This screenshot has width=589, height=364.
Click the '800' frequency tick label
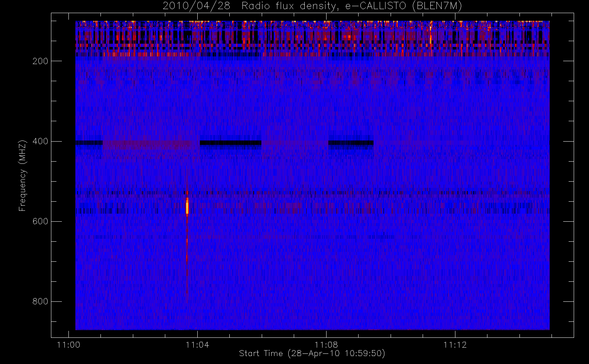pyautogui.click(x=40, y=301)
